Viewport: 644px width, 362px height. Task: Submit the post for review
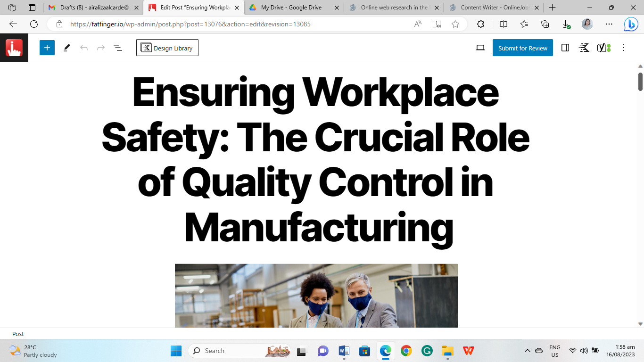tap(523, 48)
